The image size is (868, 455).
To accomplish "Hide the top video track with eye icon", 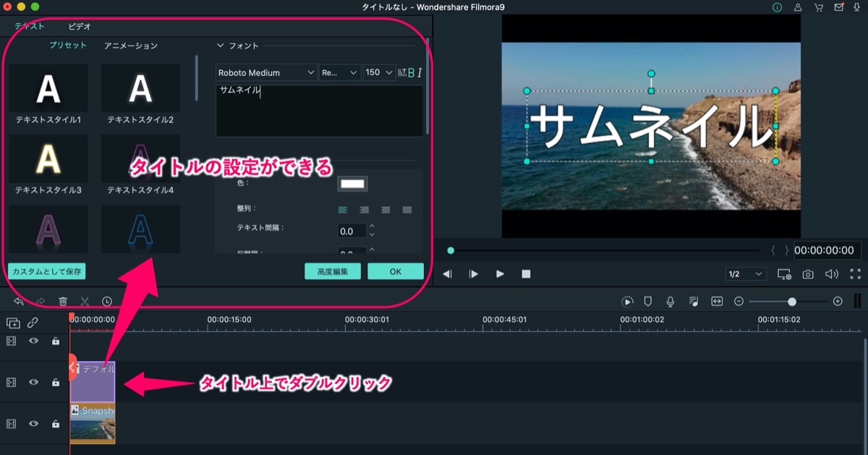I will tap(33, 341).
